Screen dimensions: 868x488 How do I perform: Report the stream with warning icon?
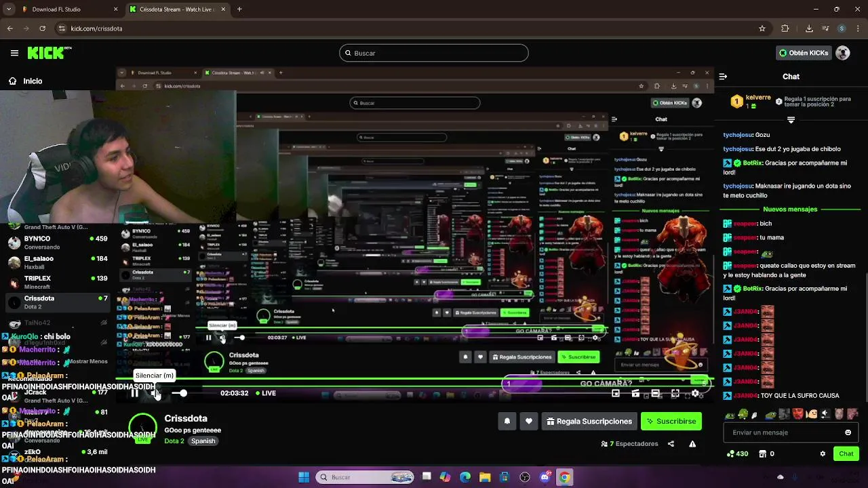692,444
